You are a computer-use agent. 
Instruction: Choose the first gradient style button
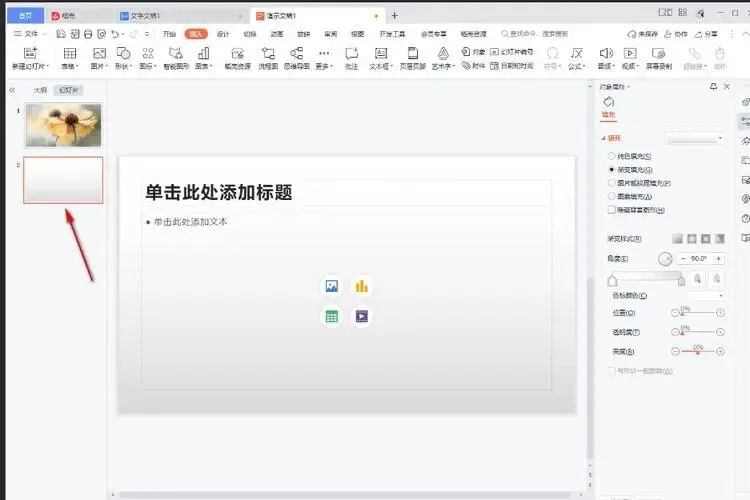(678, 238)
